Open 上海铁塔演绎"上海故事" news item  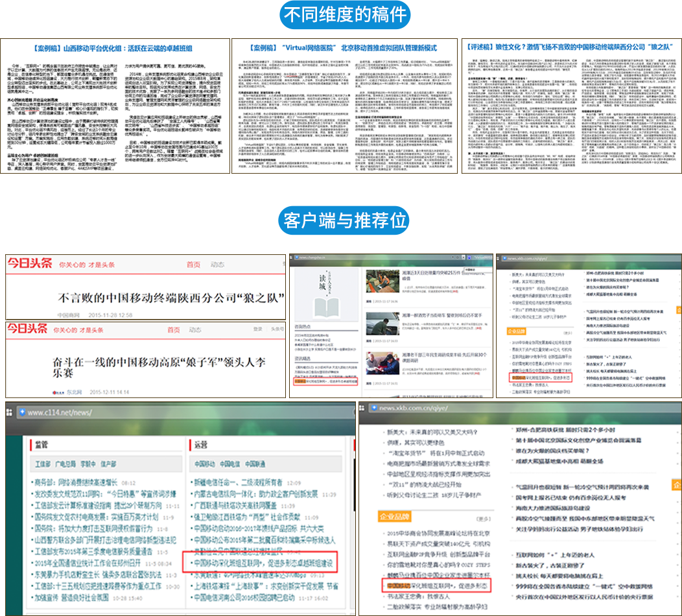pyautogui.click(x=266, y=586)
